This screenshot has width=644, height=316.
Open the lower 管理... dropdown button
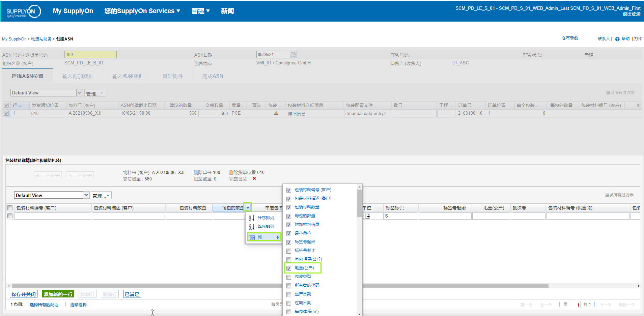click(x=101, y=196)
